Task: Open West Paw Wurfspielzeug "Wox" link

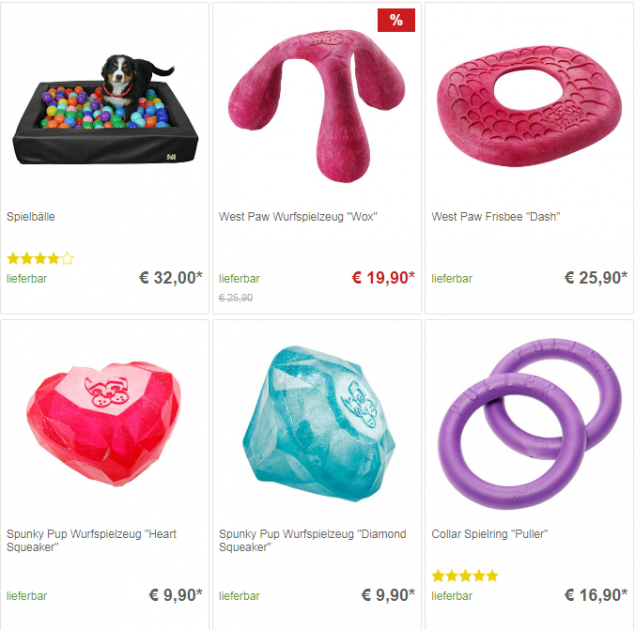Action: coord(298,217)
